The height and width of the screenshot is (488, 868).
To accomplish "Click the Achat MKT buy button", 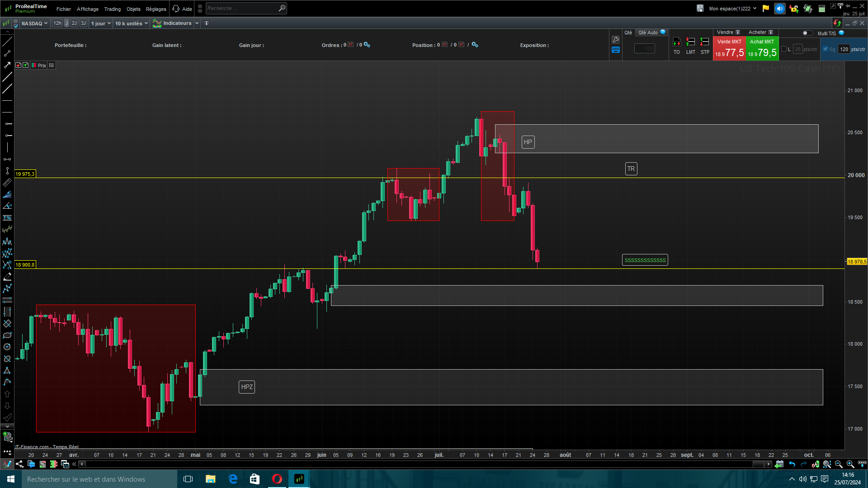I will click(x=762, y=49).
